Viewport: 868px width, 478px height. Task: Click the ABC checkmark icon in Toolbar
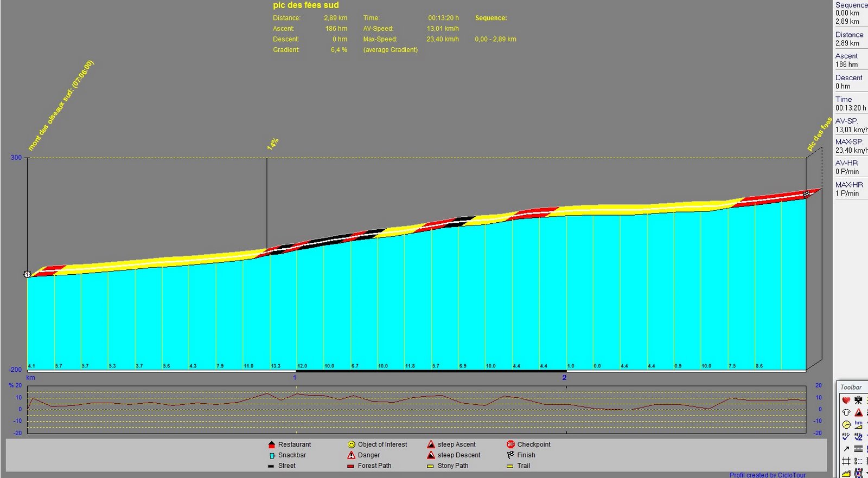(x=846, y=437)
